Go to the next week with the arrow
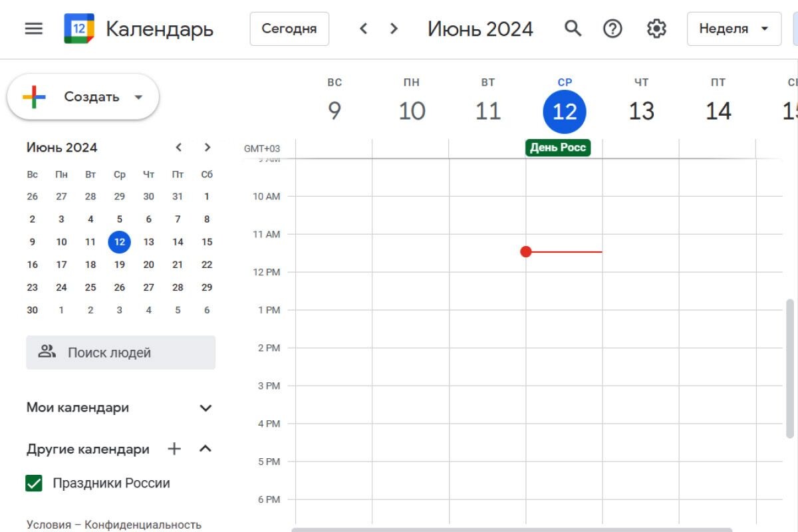Screen dimensions: 798x532 (394, 29)
